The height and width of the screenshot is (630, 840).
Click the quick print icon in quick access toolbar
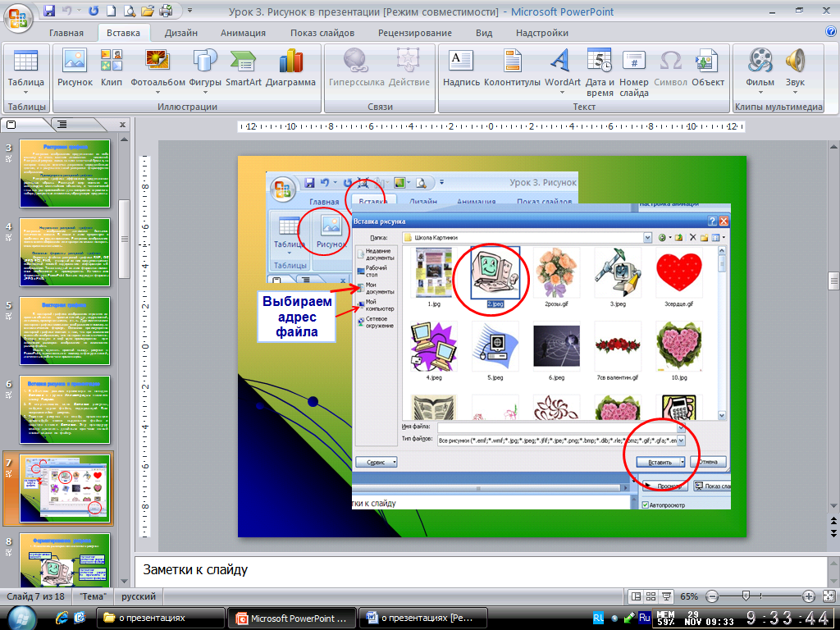166,11
